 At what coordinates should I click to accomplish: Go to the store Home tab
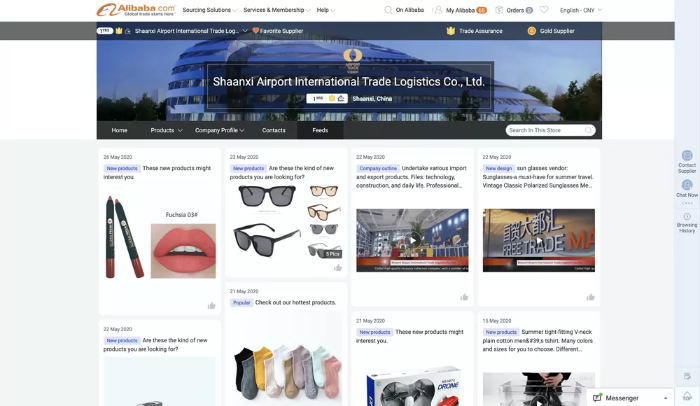pos(119,130)
